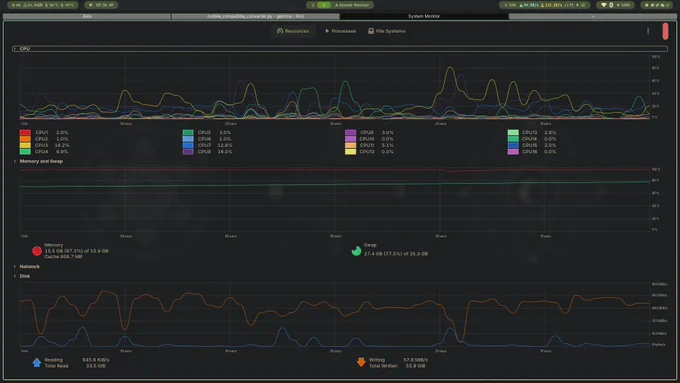Collapse the CPU section
This screenshot has width=680, height=383.
pos(340,49)
